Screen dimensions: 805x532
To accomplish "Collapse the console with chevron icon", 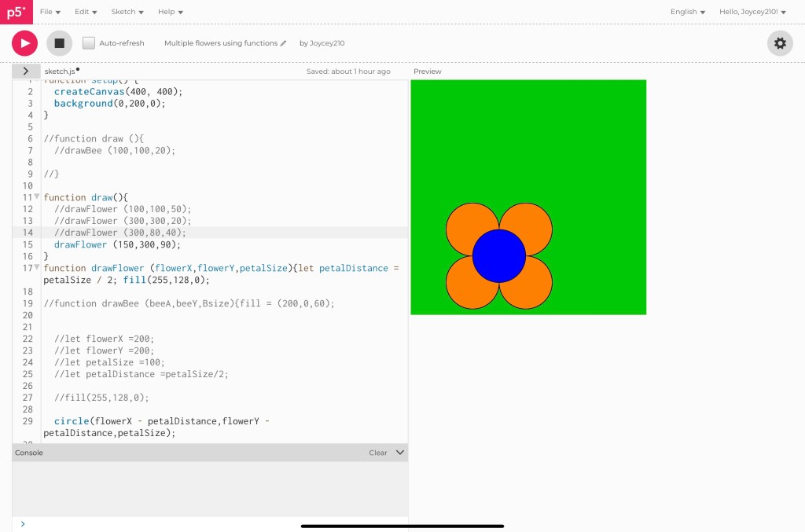I will [x=399, y=453].
